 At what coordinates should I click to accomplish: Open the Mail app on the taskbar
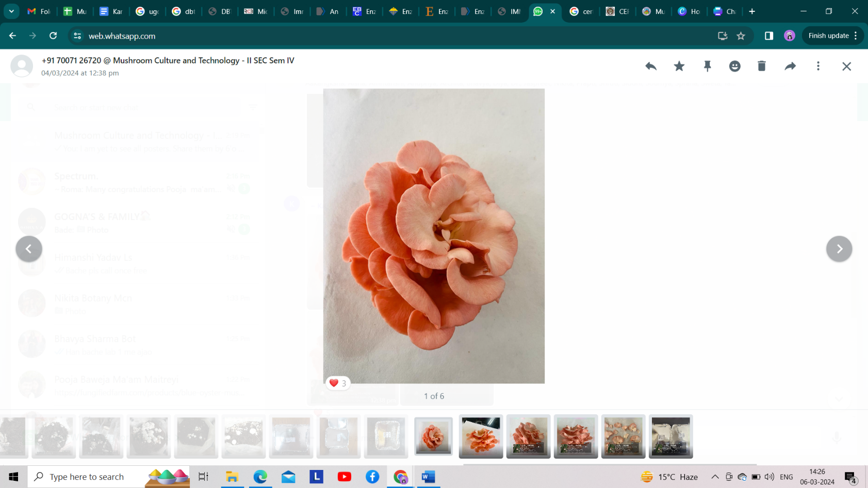[x=288, y=477]
